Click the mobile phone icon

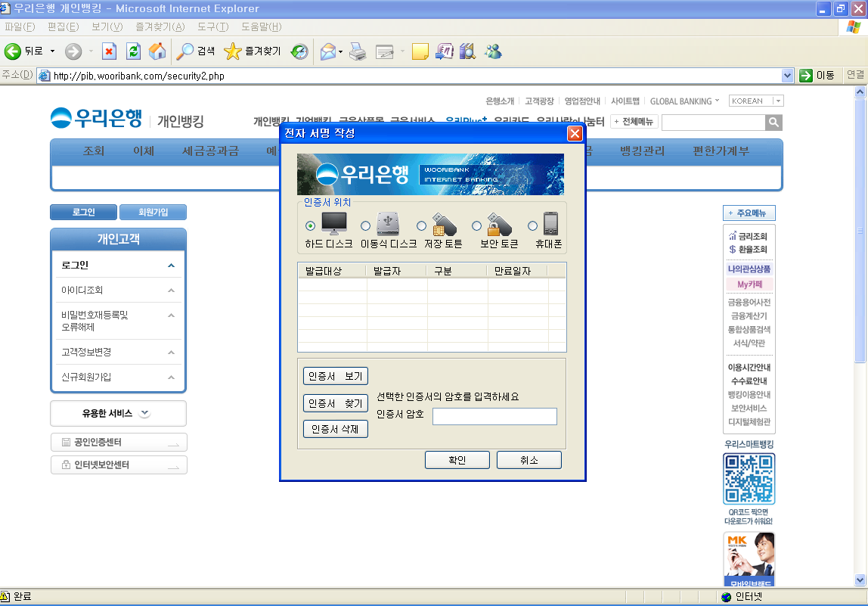click(x=550, y=223)
